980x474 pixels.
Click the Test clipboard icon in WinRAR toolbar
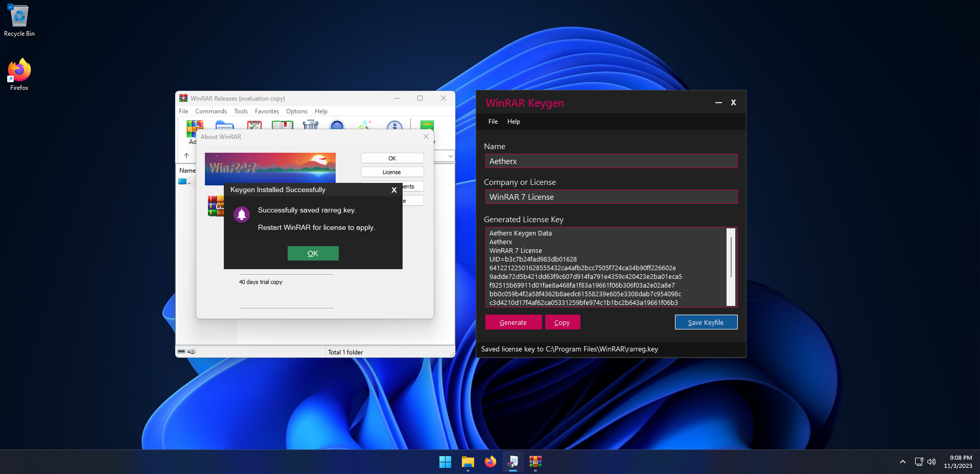[x=254, y=125]
